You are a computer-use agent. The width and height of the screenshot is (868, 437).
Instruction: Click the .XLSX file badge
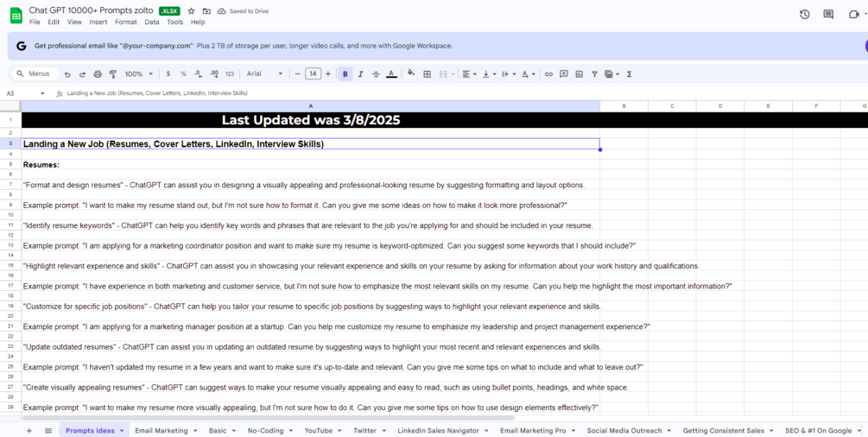point(169,11)
